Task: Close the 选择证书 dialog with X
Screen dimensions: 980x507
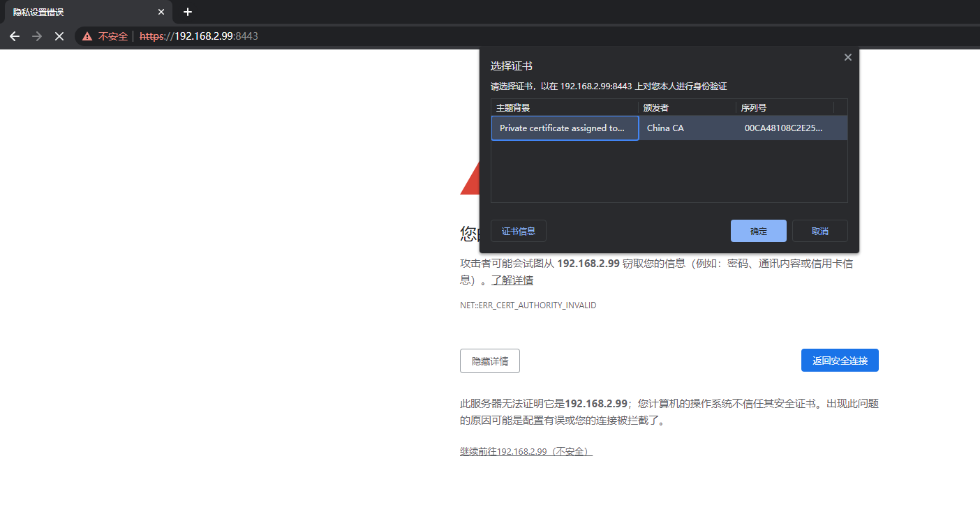Action: pyautogui.click(x=848, y=57)
